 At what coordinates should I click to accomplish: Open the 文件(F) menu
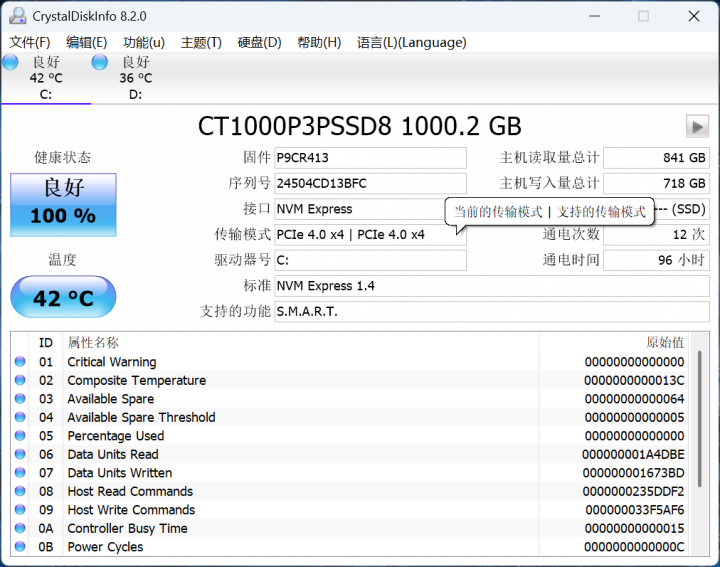click(30, 42)
